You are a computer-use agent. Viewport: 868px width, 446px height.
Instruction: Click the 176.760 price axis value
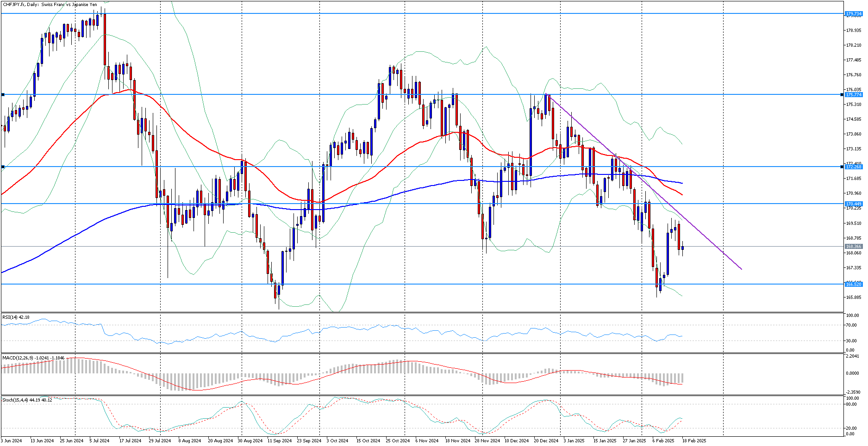[x=854, y=75]
